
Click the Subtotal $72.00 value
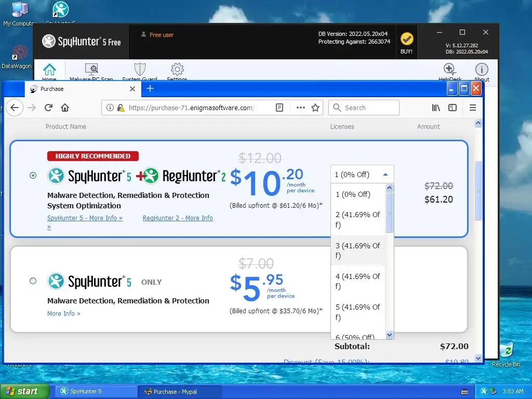[454, 347]
